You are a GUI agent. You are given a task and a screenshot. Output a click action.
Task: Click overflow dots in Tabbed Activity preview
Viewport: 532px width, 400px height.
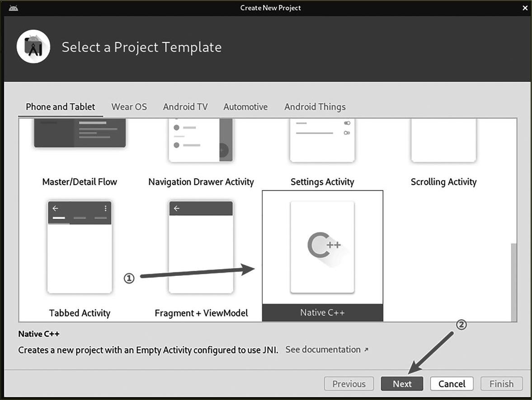pos(105,209)
